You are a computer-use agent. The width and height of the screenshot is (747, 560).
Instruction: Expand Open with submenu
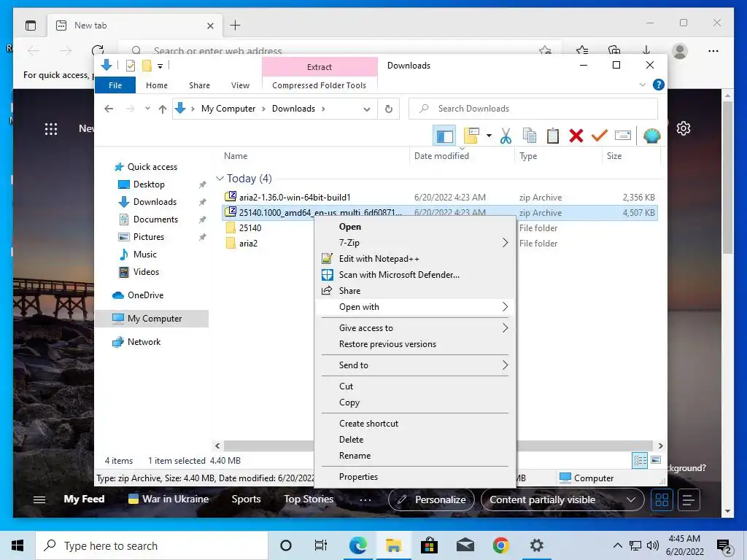point(415,307)
